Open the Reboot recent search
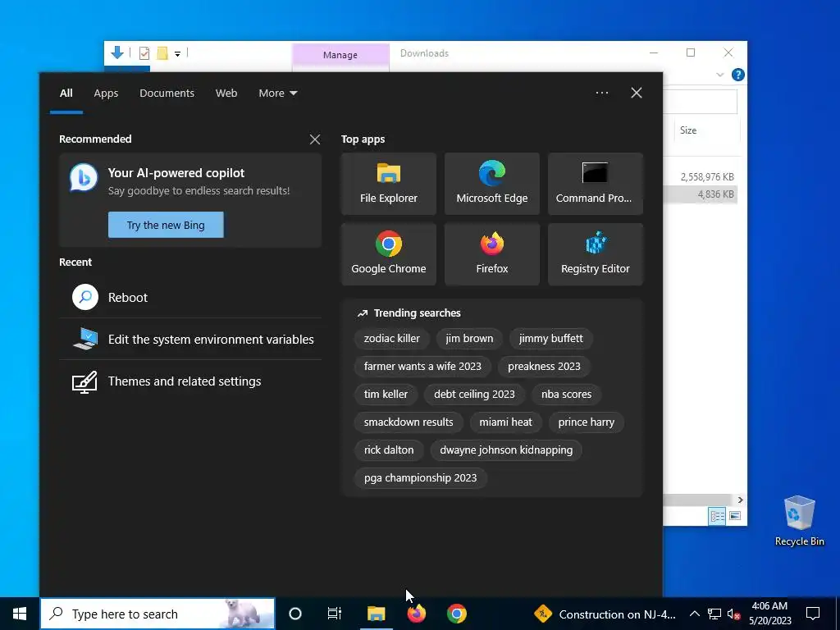840x630 pixels. [190, 297]
